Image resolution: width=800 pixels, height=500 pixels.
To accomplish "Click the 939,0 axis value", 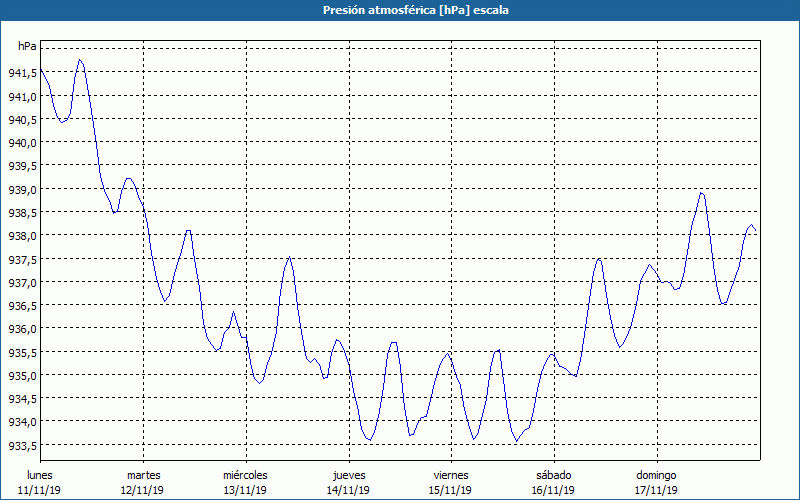I will coord(22,190).
